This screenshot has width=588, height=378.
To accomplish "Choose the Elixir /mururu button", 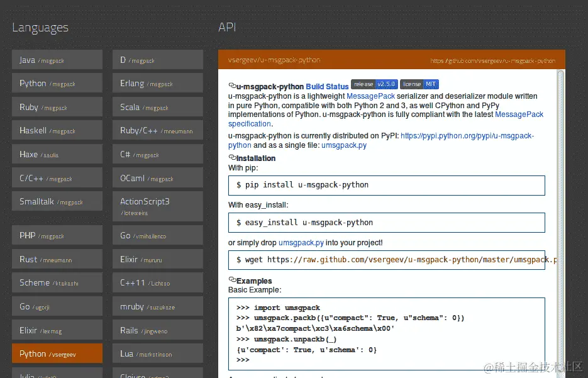I will [158, 259].
